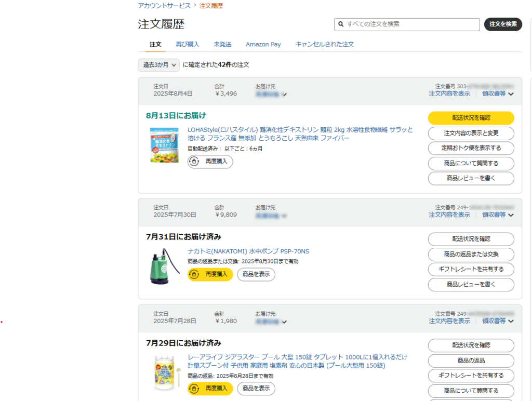Open 領収書等 dropdown for ¥9,809 order
The width and height of the screenshot is (532, 401).
tap(498, 215)
